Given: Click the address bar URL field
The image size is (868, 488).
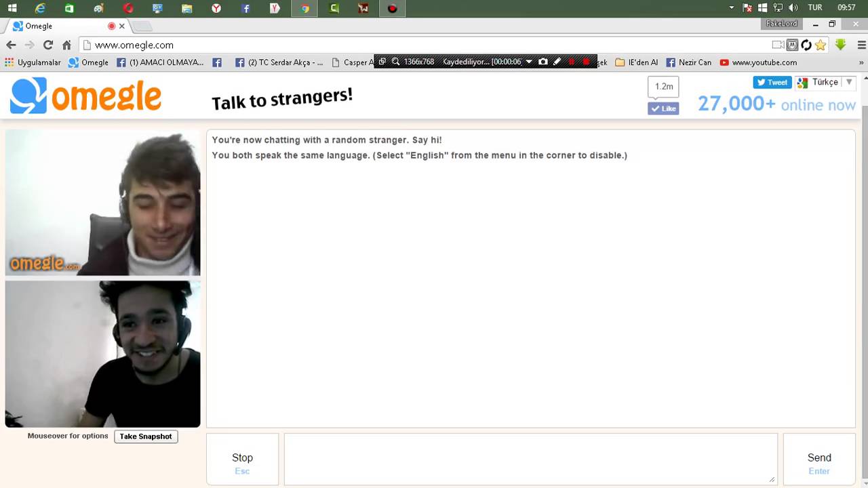Looking at the screenshot, I should point(427,45).
